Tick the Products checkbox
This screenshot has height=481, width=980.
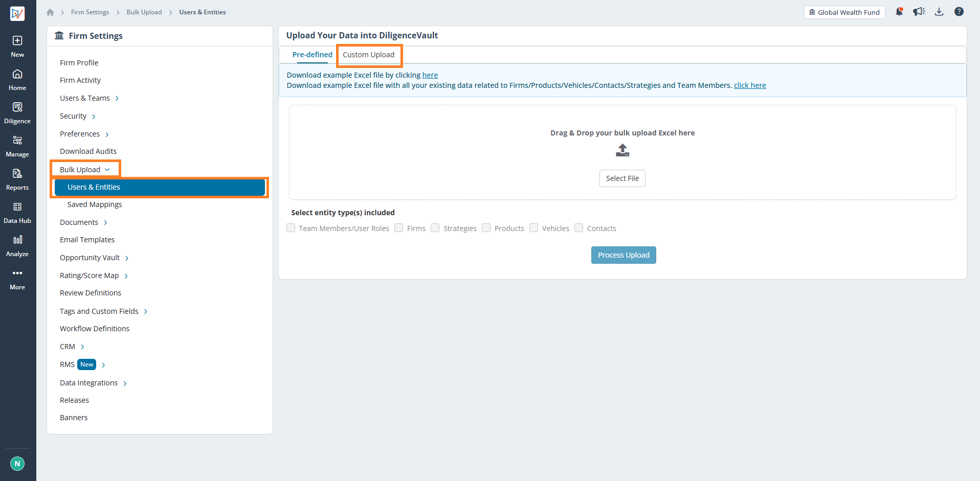pos(486,228)
